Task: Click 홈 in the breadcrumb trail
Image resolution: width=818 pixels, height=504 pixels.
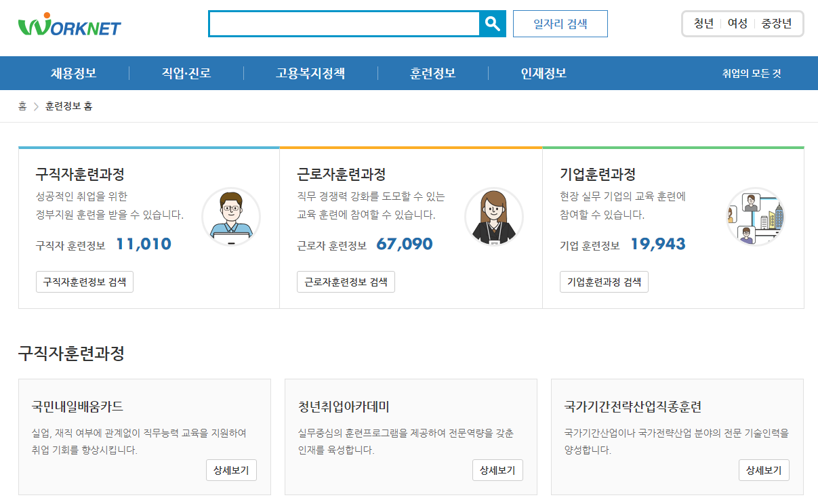Action: pos(21,107)
